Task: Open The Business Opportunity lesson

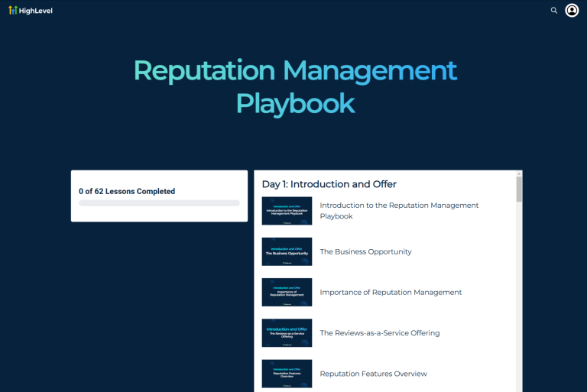Action: click(x=365, y=251)
